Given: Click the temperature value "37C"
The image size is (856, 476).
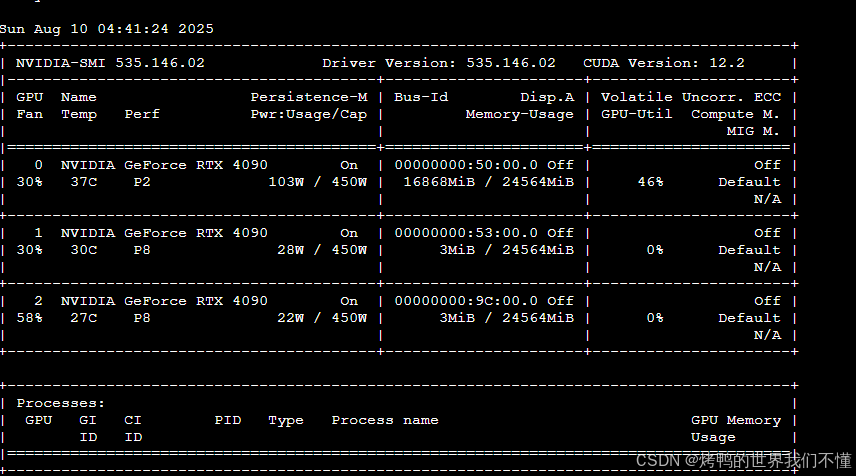Looking at the screenshot, I should (x=84, y=182).
